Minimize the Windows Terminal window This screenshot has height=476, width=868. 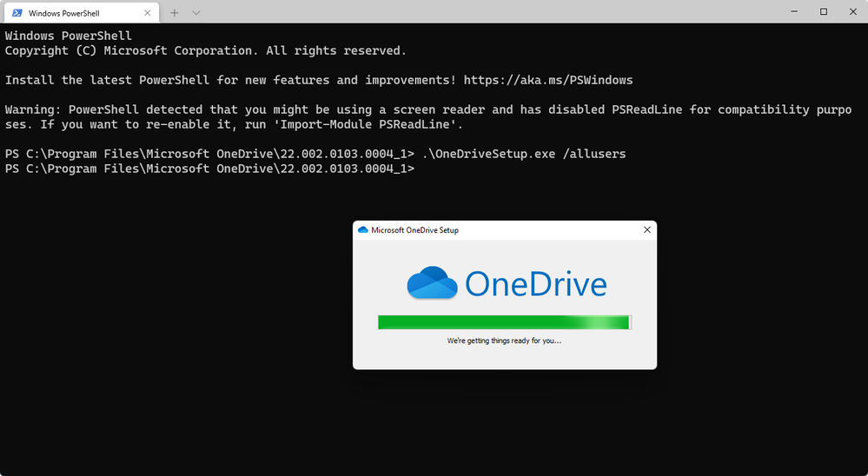(x=794, y=11)
